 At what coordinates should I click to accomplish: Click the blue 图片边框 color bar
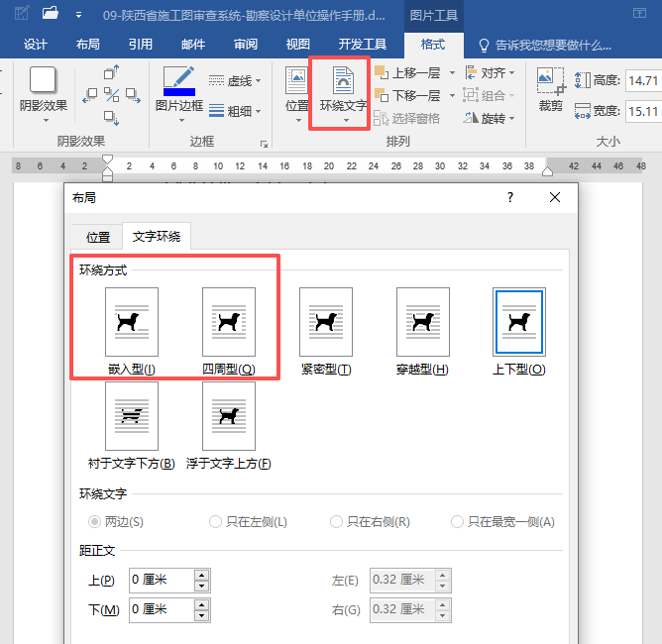pos(179,92)
